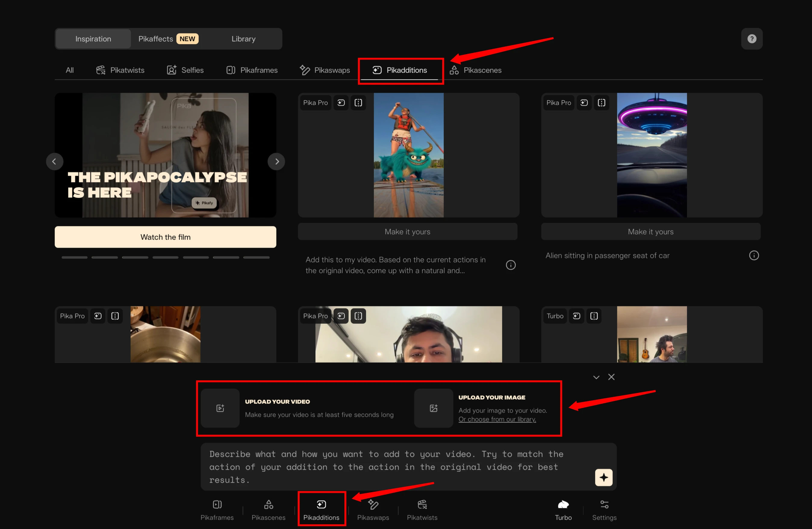Click the Watch the film button
The image size is (812, 529).
coord(166,237)
